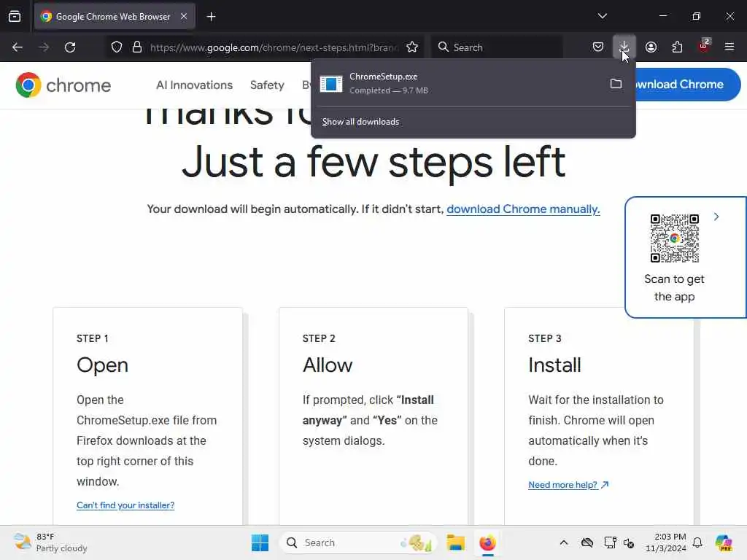Open the Firefox account icon
Viewport: 747px width, 560px height.
click(651, 47)
